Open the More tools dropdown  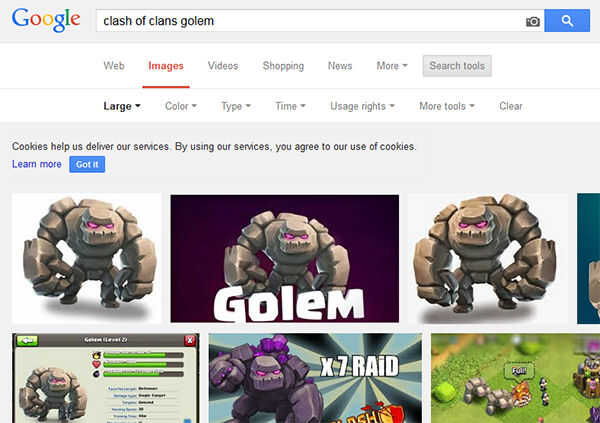447,106
